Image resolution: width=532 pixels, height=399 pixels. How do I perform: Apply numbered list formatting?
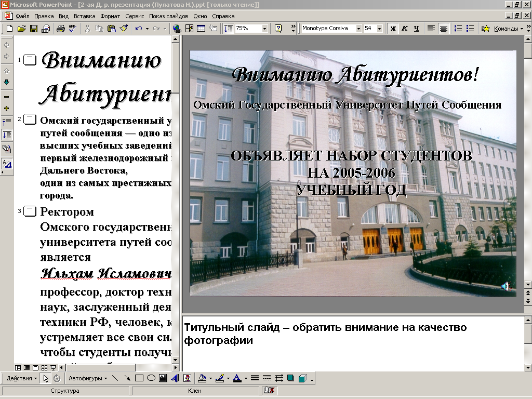(x=458, y=29)
